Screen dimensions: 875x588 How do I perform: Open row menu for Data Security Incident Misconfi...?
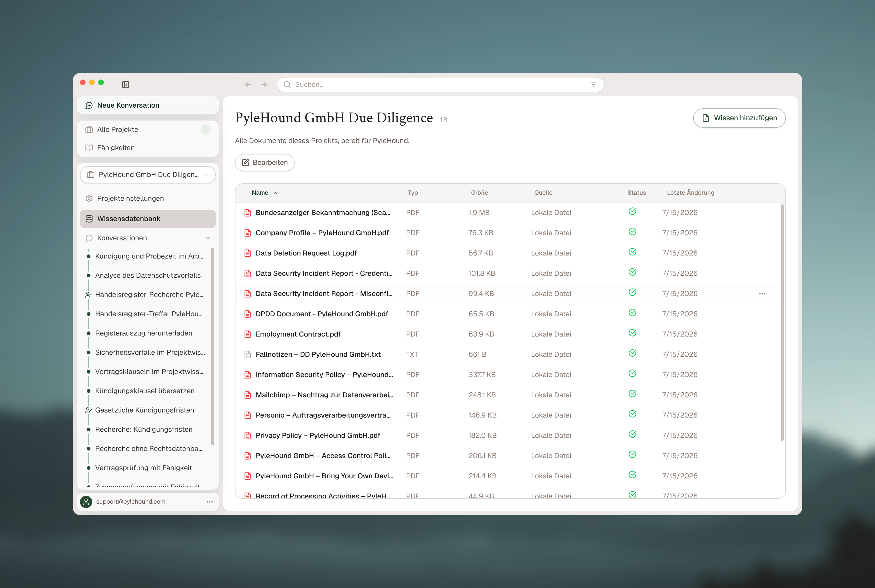(762, 294)
